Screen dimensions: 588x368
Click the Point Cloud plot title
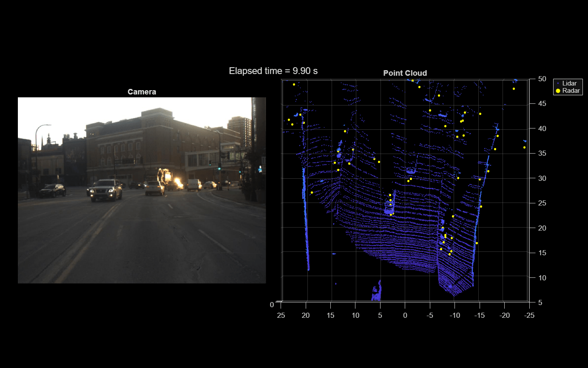point(405,73)
